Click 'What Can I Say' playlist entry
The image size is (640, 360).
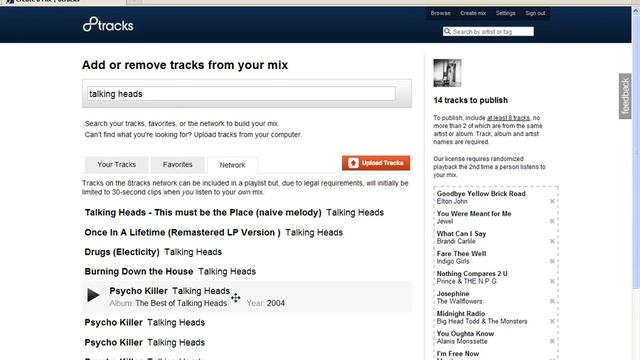click(461, 234)
